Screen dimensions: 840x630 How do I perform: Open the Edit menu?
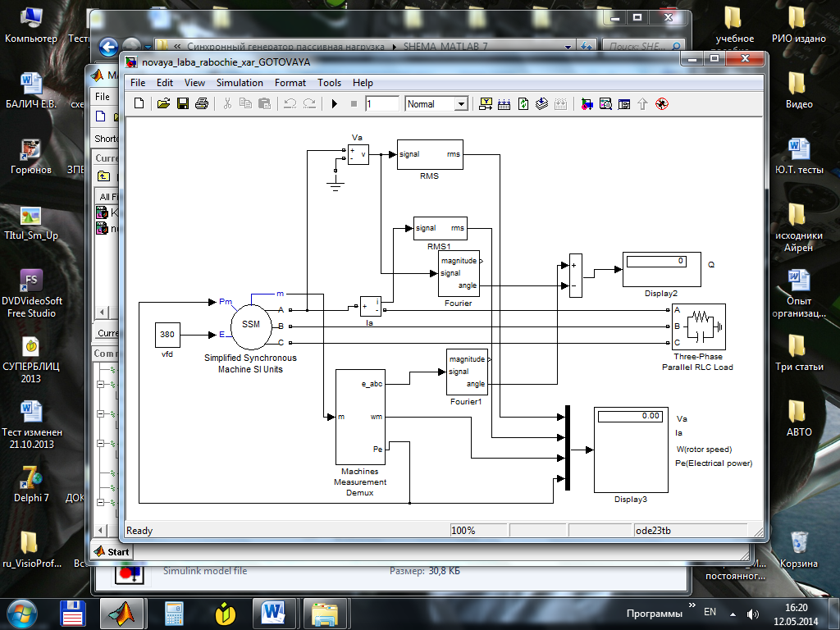(x=164, y=83)
